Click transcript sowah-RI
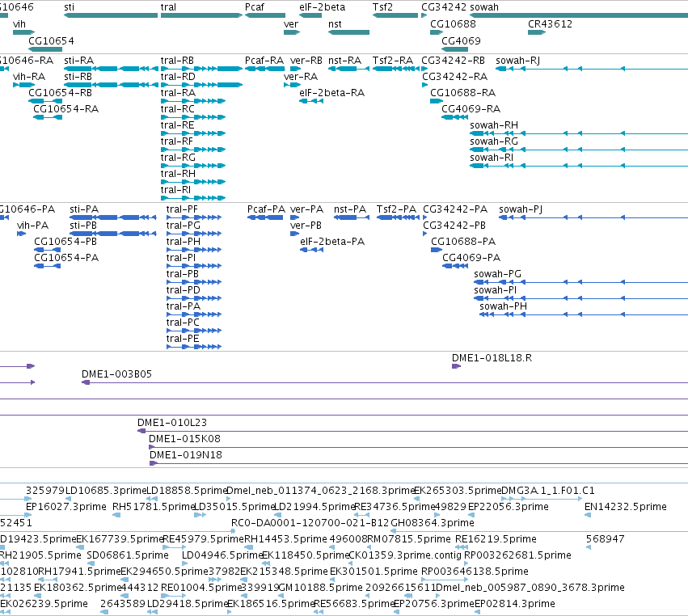 tap(579, 166)
